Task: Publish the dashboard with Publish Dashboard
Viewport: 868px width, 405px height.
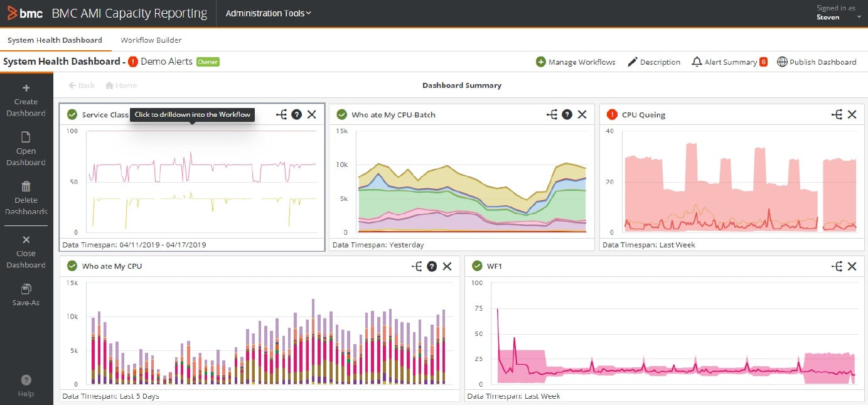Action: point(817,62)
